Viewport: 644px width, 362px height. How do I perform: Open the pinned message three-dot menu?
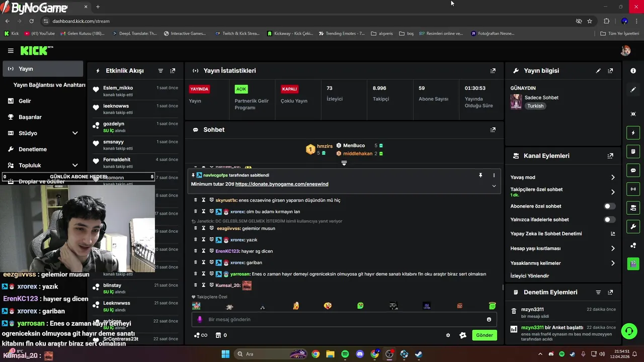(x=494, y=175)
